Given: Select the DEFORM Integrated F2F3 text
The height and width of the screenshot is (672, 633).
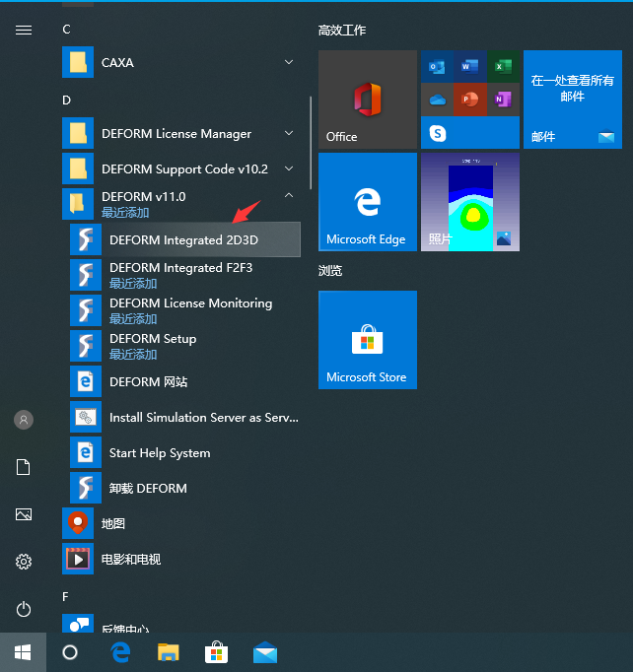Looking at the screenshot, I should tap(181, 268).
